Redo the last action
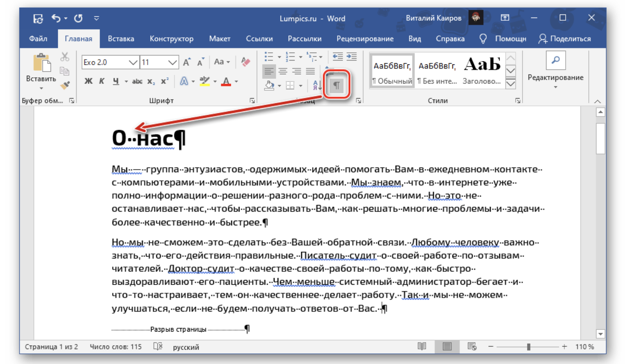 pyautogui.click(x=78, y=18)
